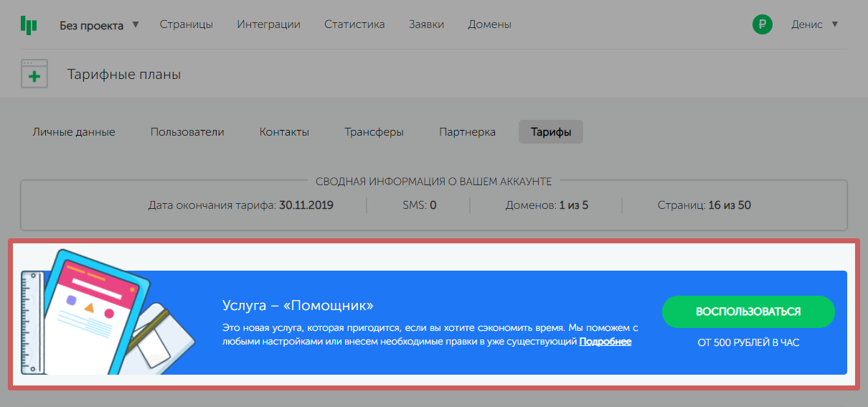This screenshot has height=407, width=868.
Task: Click the green logo icon in header
Action: point(29,24)
